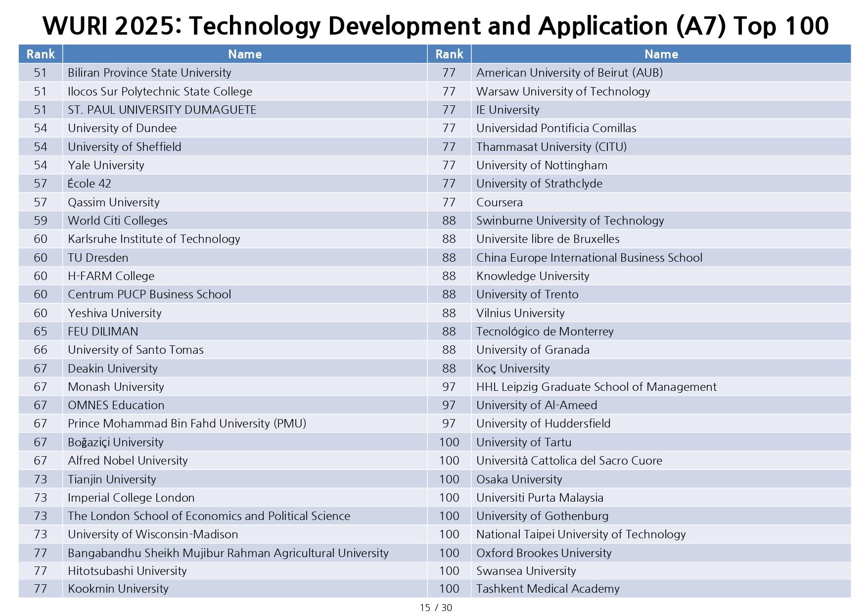Select Coursera entry
Screen dimensions: 868x614
click(x=500, y=202)
